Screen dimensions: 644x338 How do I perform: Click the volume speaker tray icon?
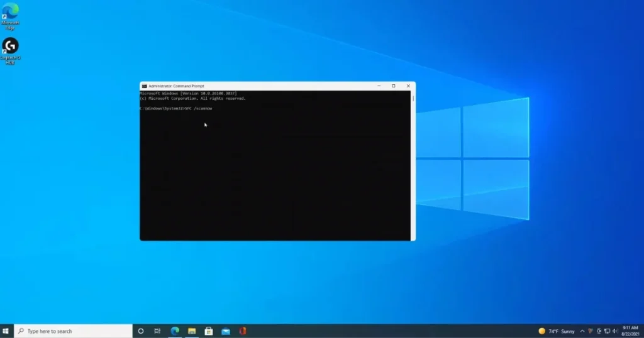[x=614, y=331]
